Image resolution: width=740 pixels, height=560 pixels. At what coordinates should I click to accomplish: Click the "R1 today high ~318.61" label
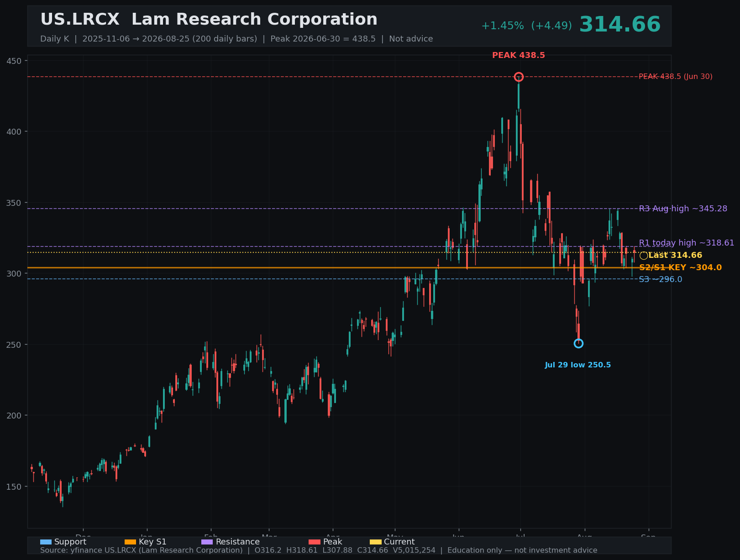[687, 243]
